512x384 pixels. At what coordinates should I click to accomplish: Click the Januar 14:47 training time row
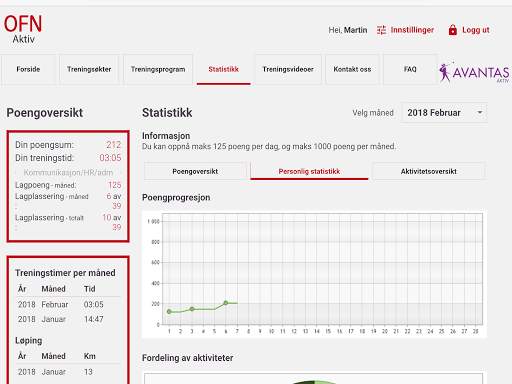click(68, 319)
